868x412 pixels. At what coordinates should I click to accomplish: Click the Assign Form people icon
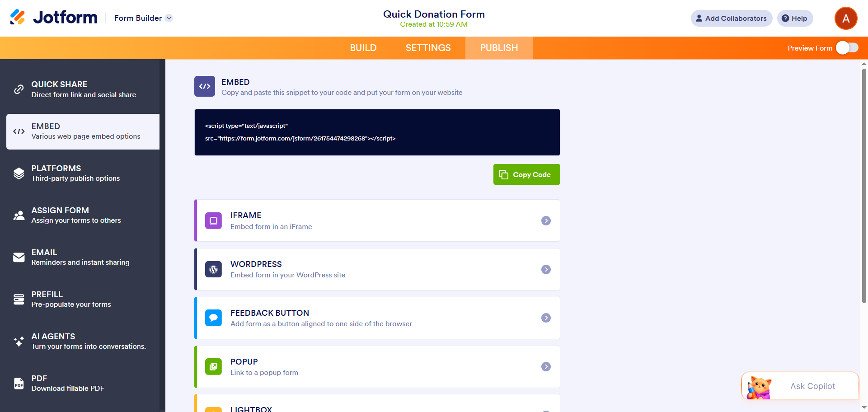[19, 215]
